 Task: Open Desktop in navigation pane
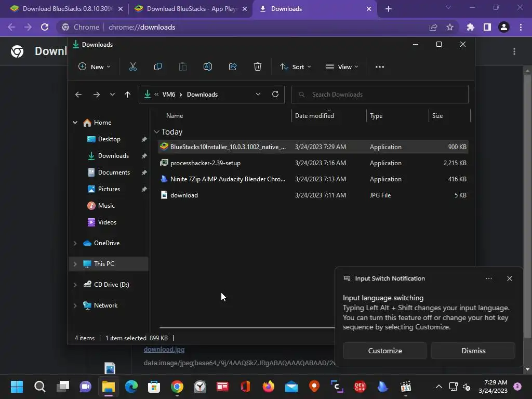[109, 139]
